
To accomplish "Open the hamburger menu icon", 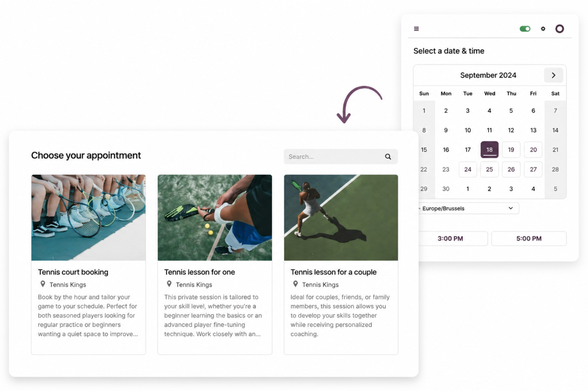I will (x=416, y=29).
